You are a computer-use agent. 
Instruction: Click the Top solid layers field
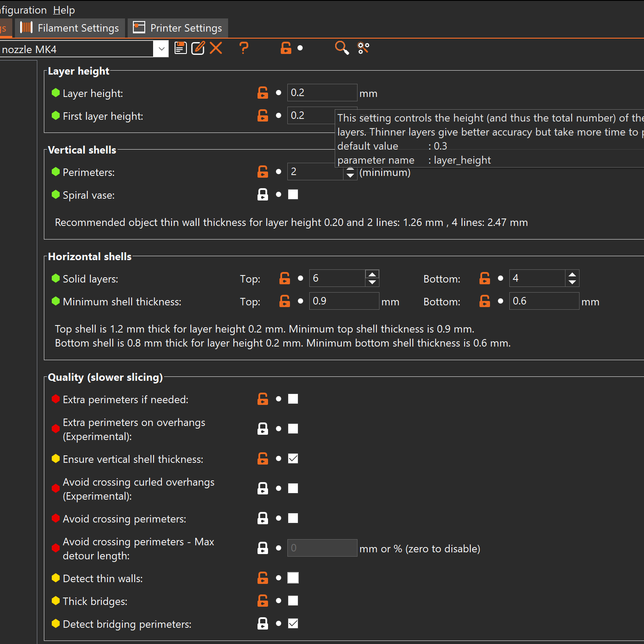click(337, 278)
